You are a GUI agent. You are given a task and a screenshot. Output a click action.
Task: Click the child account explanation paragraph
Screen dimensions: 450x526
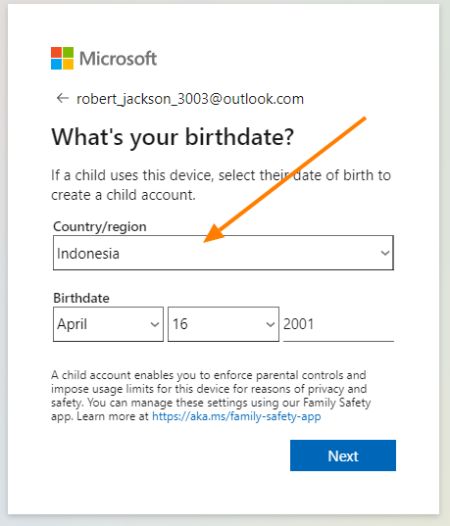coord(211,396)
